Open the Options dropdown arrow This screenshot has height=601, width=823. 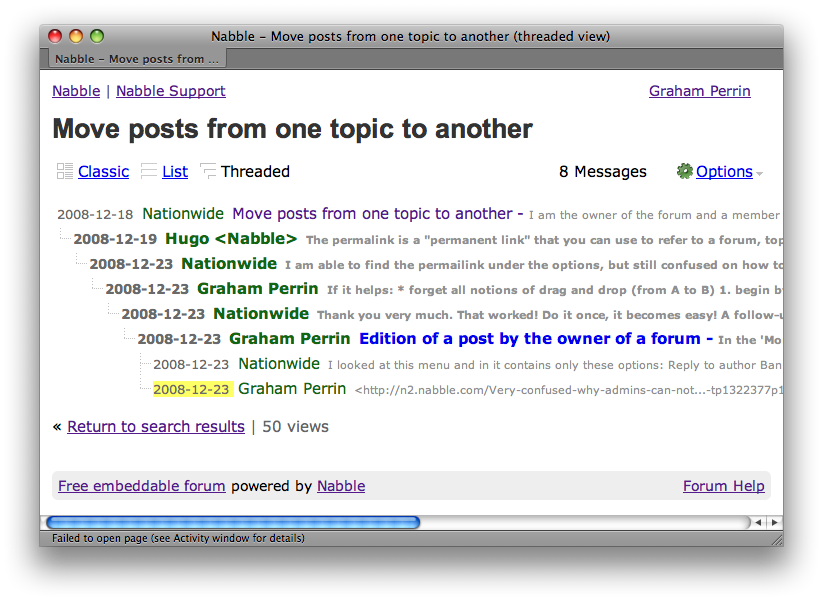(760, 174)
